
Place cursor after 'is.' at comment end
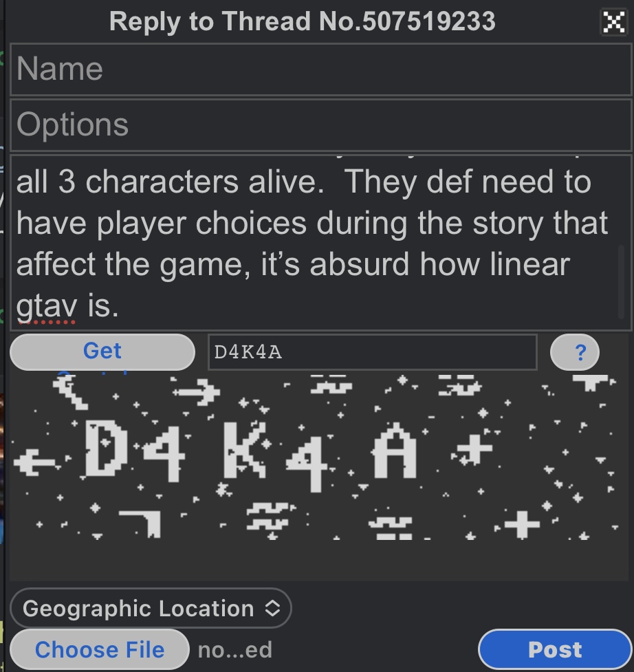pos(120,306)
